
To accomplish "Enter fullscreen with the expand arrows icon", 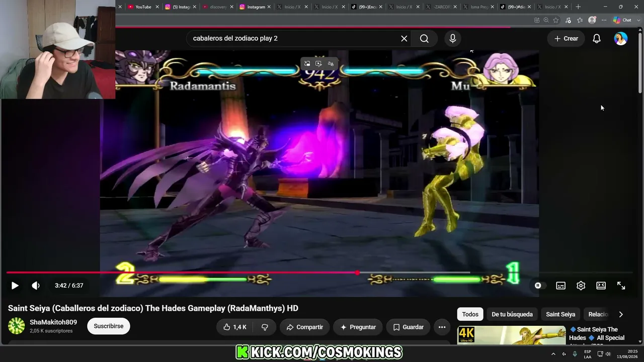I will [621, 286].
